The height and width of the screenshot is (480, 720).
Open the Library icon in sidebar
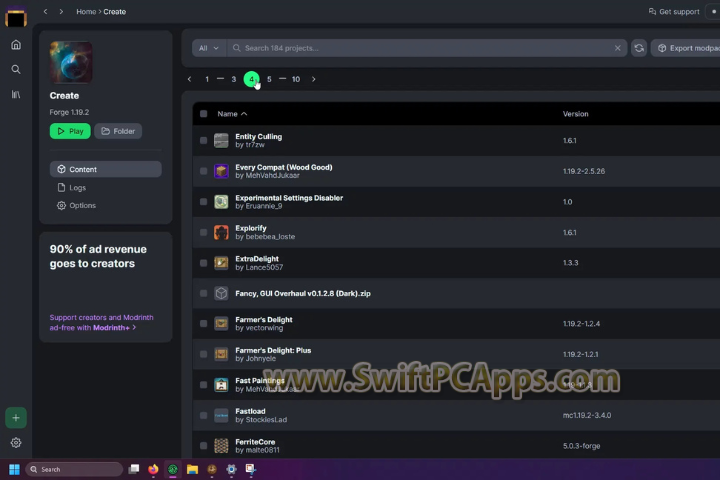point(16,94)
